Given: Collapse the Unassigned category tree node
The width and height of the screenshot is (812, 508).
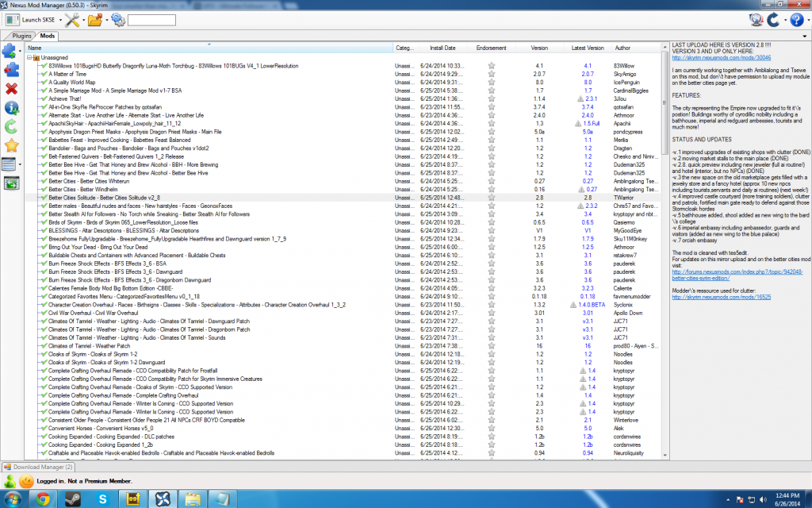Looking at the screenshot, I should [29, 58].
